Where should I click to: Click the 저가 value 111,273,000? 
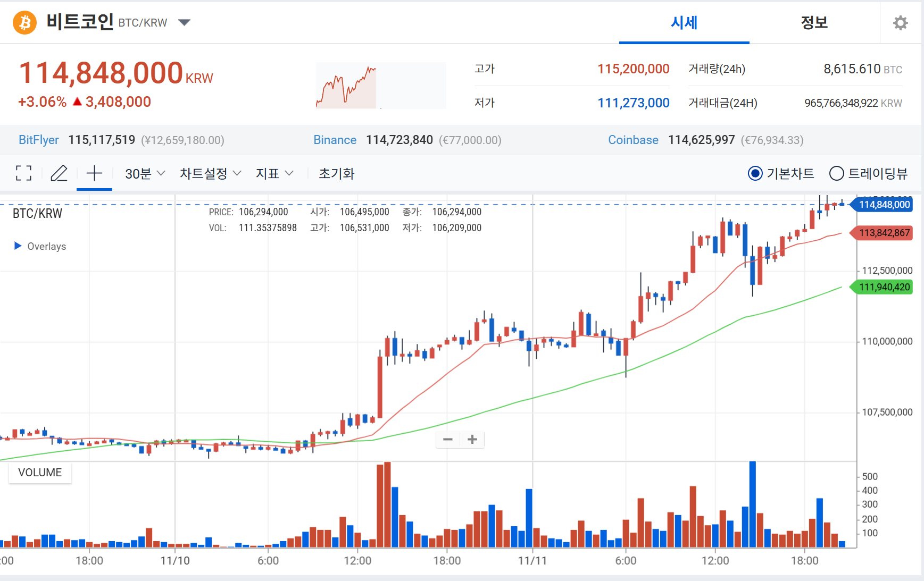(x=633, y=103)
